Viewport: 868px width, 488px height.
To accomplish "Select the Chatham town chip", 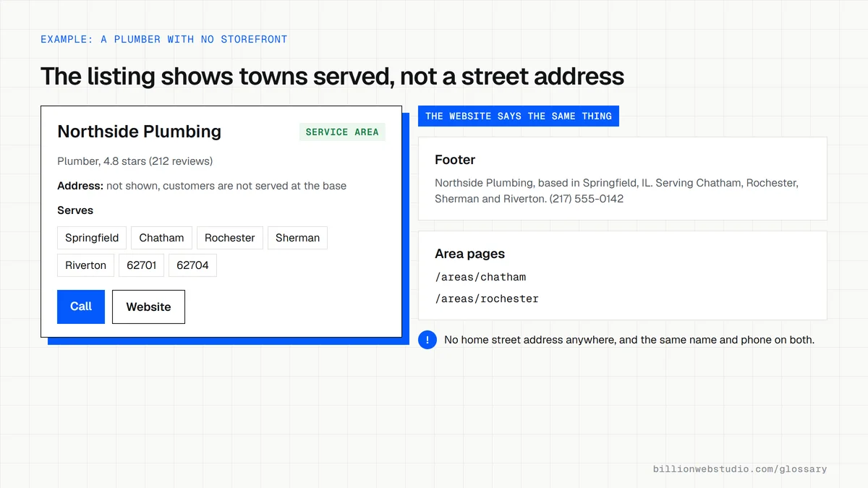I will coord(161,238).
